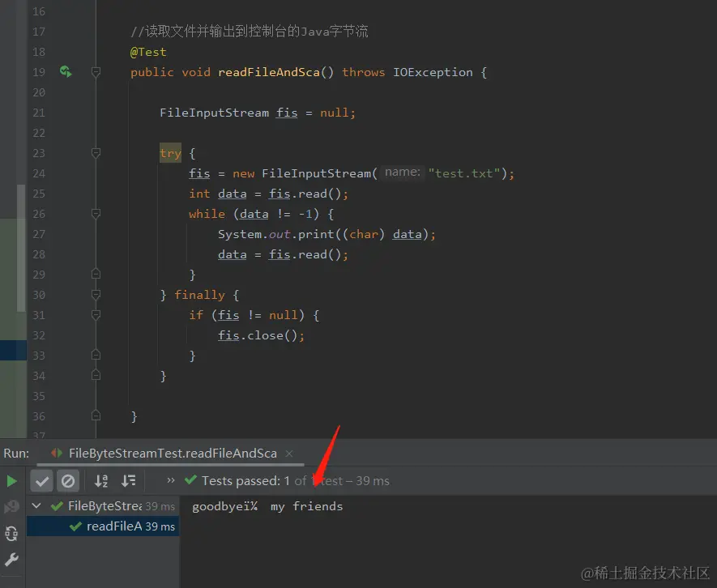The width and height of the screenshot is (717, 588).
Task: Click the "test.txt" string literal
Action: coord(463,173)
